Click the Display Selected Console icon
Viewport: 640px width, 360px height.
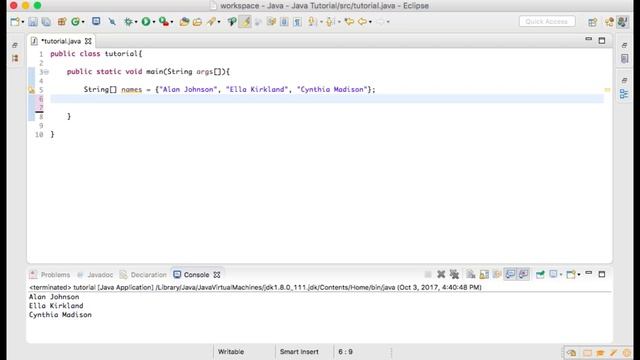(x=553, y=274)
